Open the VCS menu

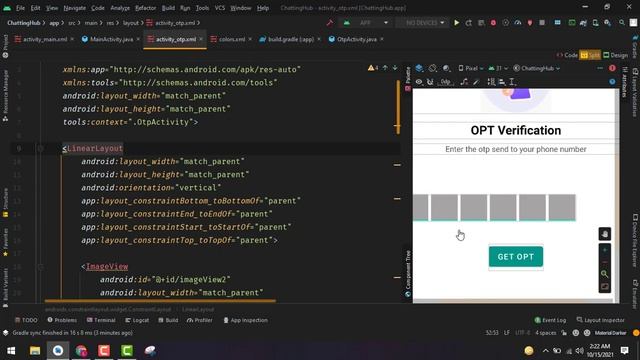(x=220, y=8)
